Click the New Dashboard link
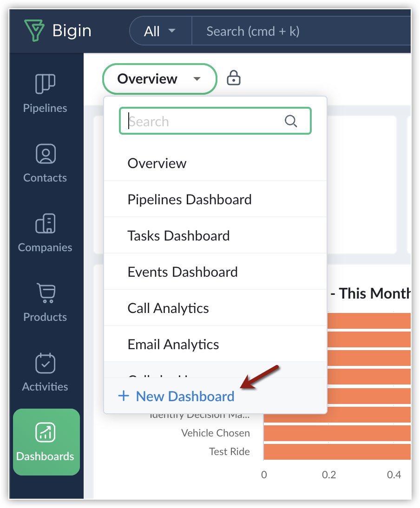Screen dimensions: 420x508 tap(185, 396)
